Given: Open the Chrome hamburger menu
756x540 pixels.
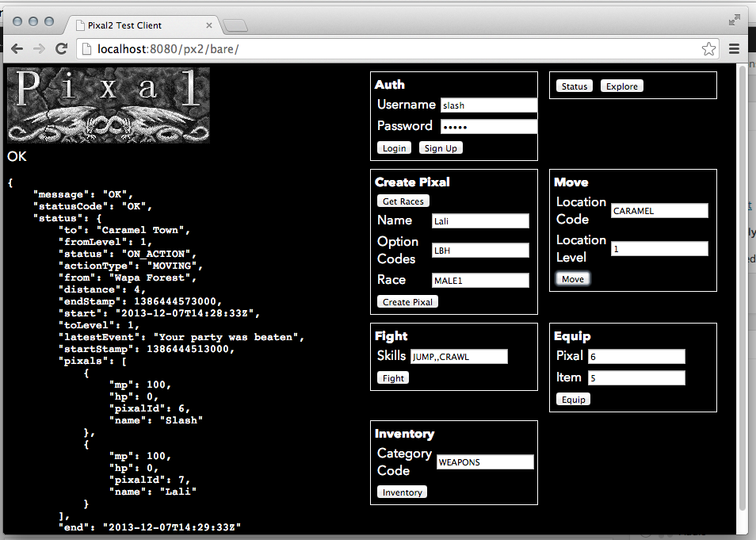Looking at the screenshot, I should click(x=734, y=49).
